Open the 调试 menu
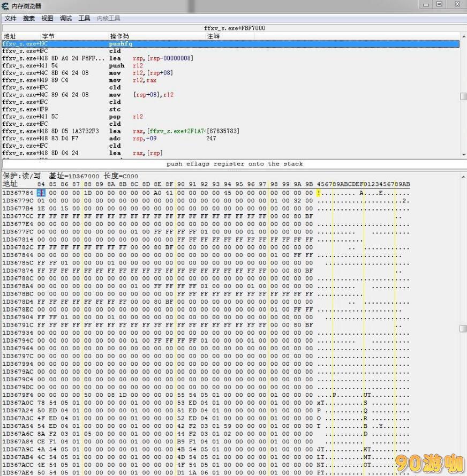Image resolution: width=467 pixels, height=476 pixels. pos(66,19)
